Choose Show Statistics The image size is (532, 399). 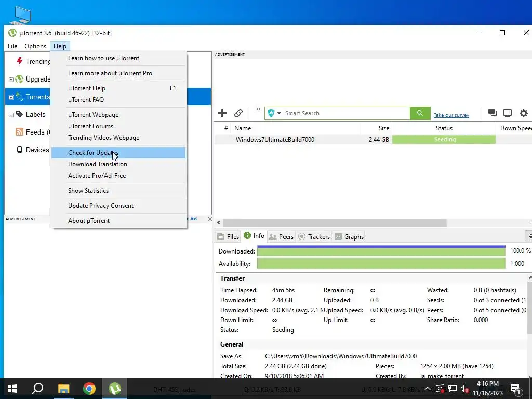click(118, 191)
